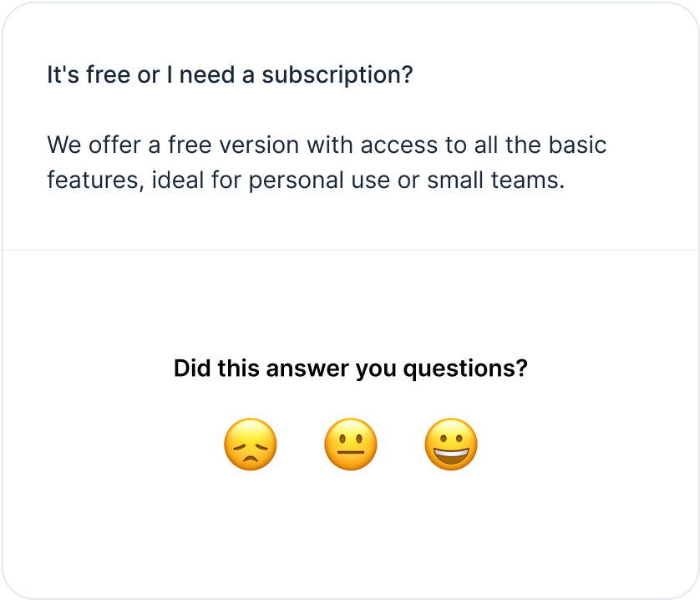Screen dimensions: 700x600
Task: Submit a neutral rating for the answer
Action: (351, 445)
